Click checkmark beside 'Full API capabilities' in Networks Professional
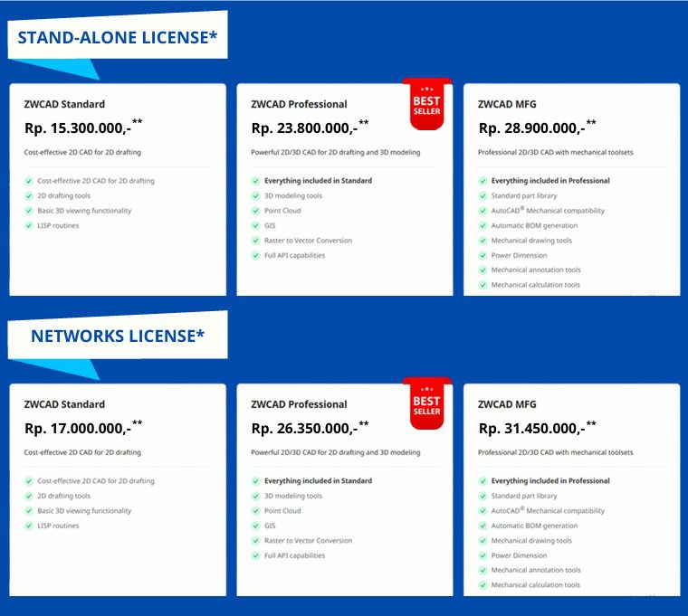The height and width of the screenshot is (616, 688). [x=256, y=555]
